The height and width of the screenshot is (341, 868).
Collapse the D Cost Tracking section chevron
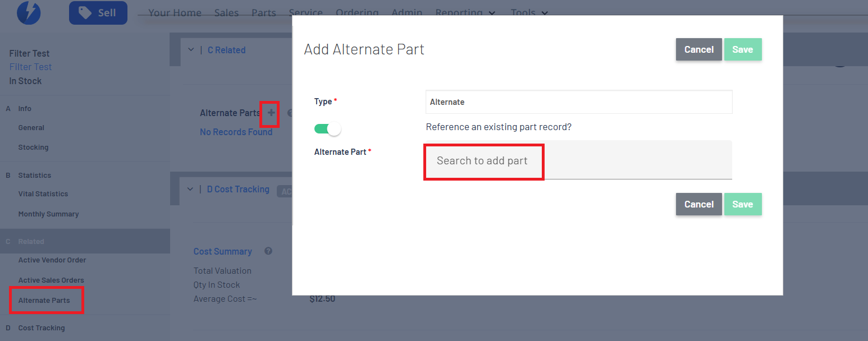[190, 190]
